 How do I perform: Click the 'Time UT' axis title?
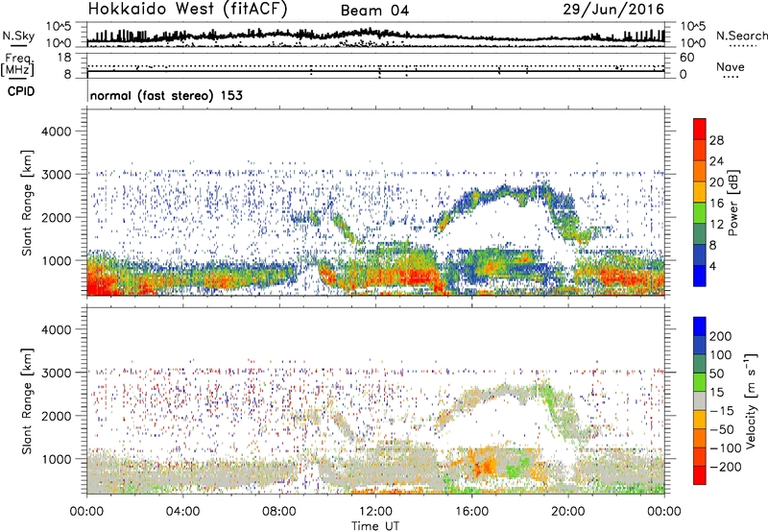pyautogui.click(x=375, y=525)
